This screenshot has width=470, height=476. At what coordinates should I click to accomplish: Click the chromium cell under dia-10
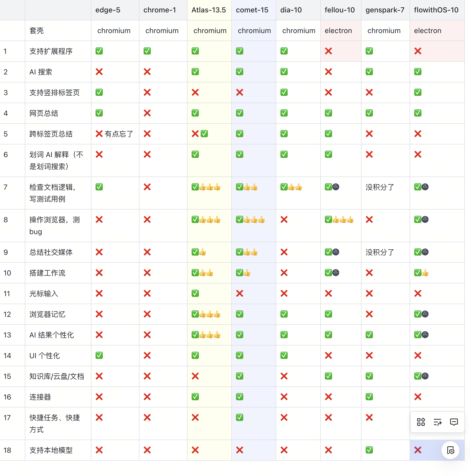(x=299, y=30)
